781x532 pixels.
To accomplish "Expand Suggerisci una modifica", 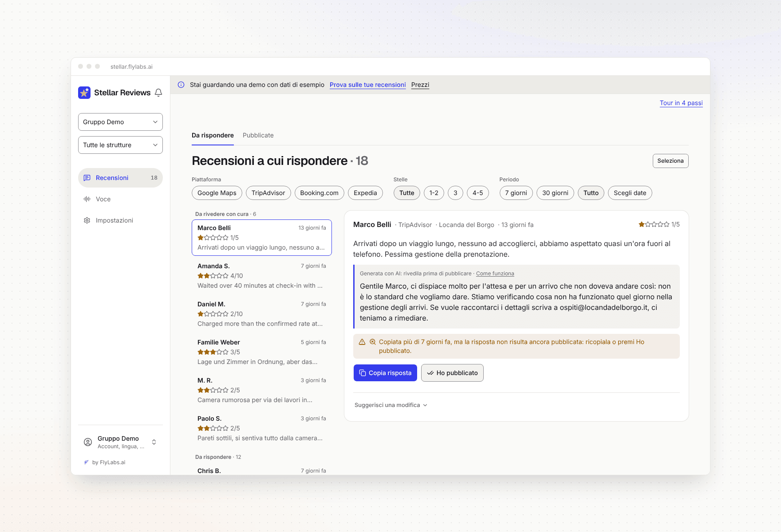I will tap(390, 405).
